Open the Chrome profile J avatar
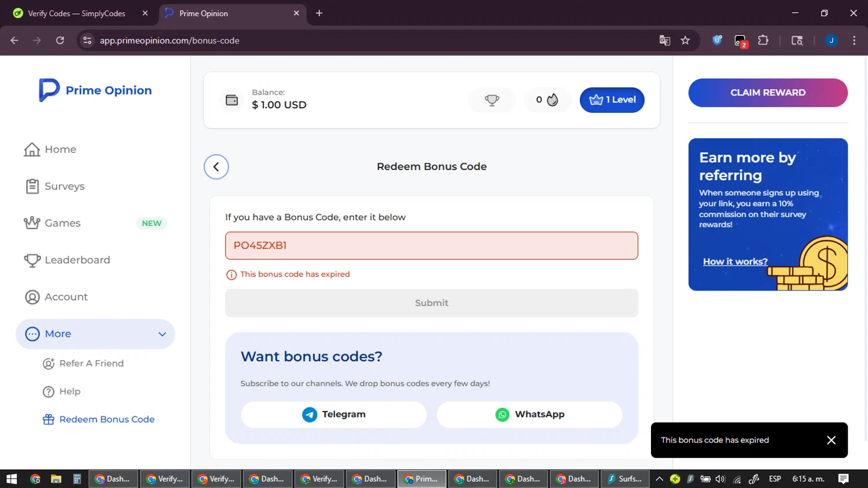Screen dimensions: 868x488 pos(832,41)
